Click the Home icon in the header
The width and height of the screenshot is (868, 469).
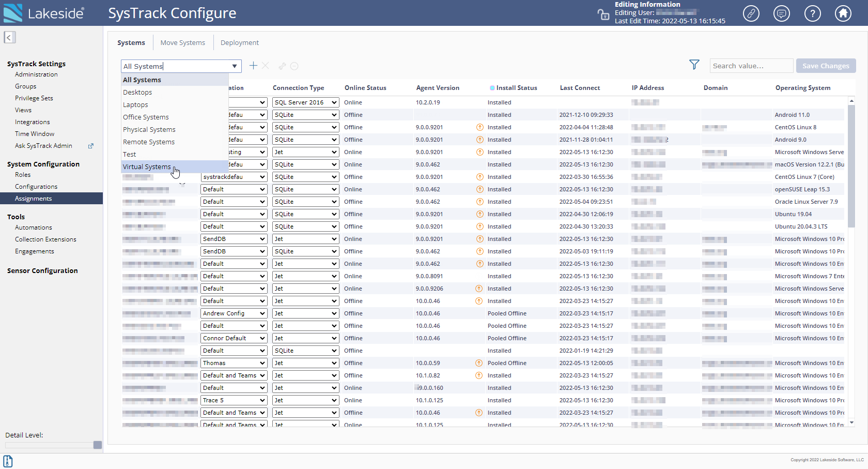coord(843,13)
